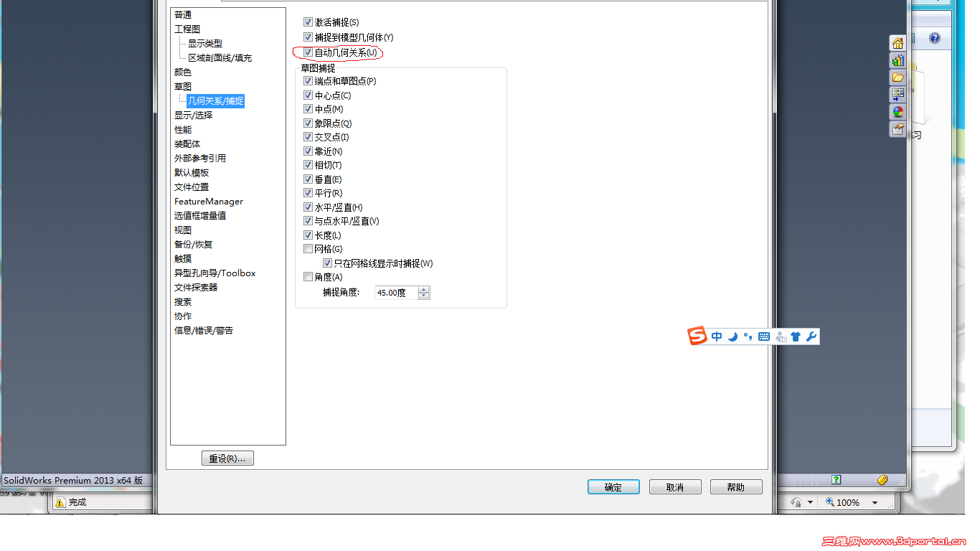980x551 pixels.
Task: Open the Design Library task pane tab
Action: [x=897, y=60]
